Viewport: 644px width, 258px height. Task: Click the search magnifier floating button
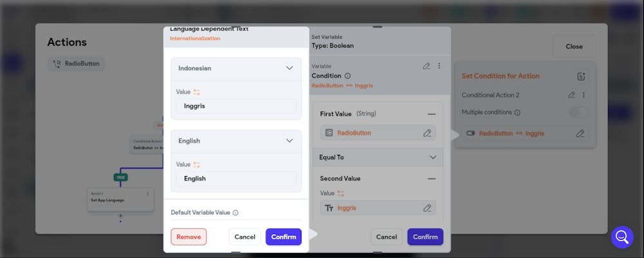tap(622, 237)
